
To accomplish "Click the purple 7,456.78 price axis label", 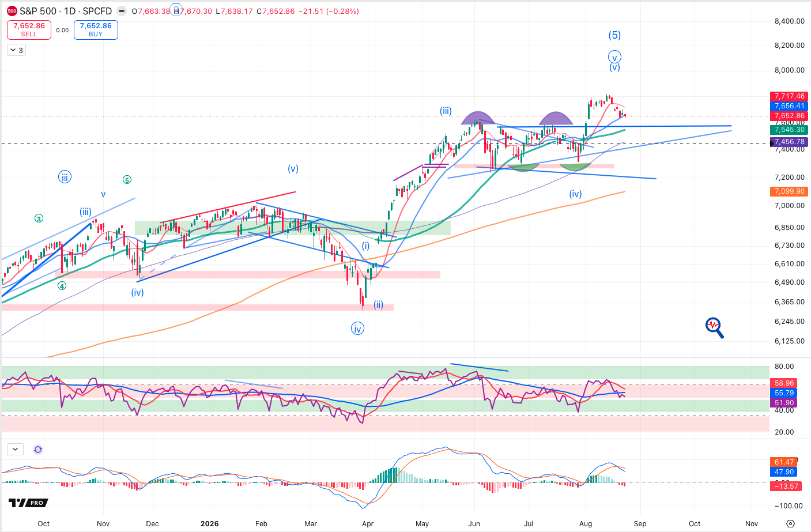I will pyautogui.click(x=789, y=142).
